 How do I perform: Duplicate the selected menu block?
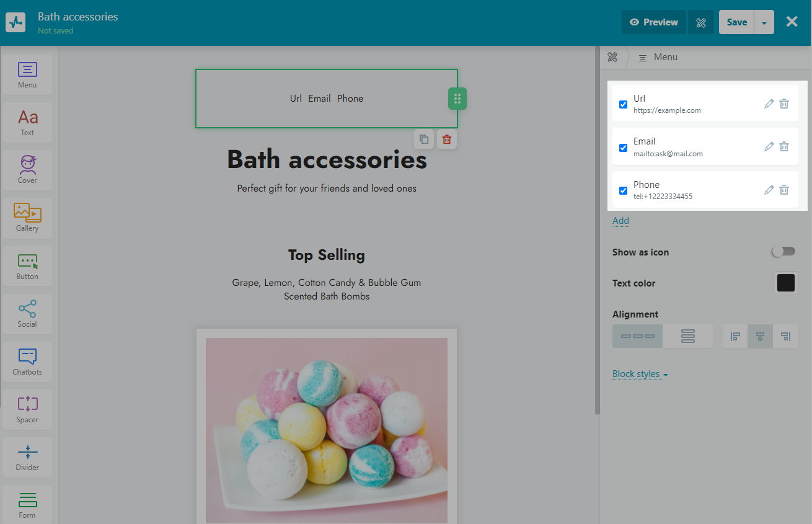424,139
